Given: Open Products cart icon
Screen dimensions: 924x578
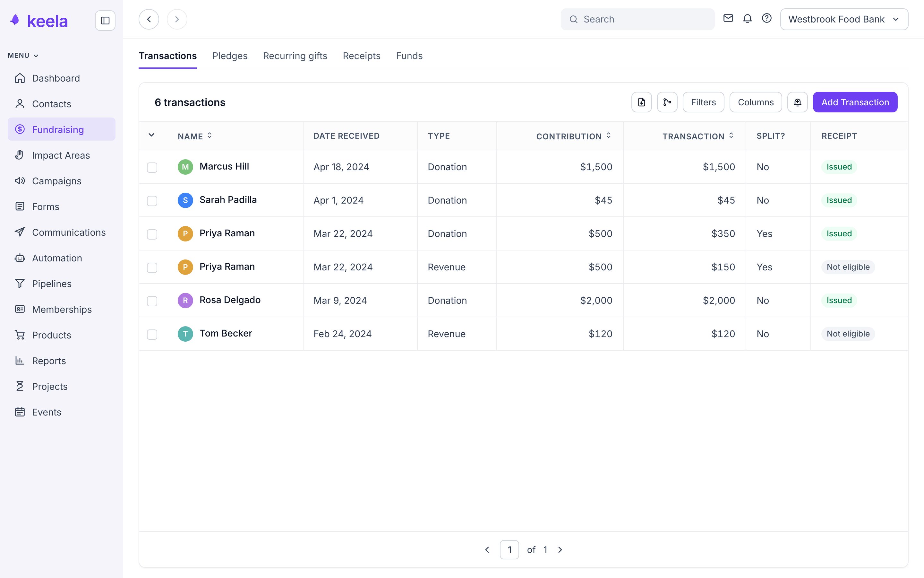Looking at the screenshot, I should click(x=20, y=335).
